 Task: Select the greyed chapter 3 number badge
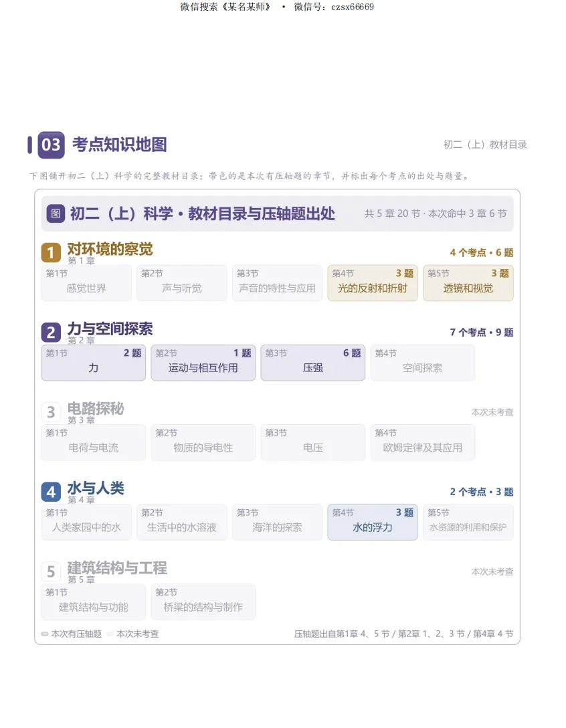point(51,412)
